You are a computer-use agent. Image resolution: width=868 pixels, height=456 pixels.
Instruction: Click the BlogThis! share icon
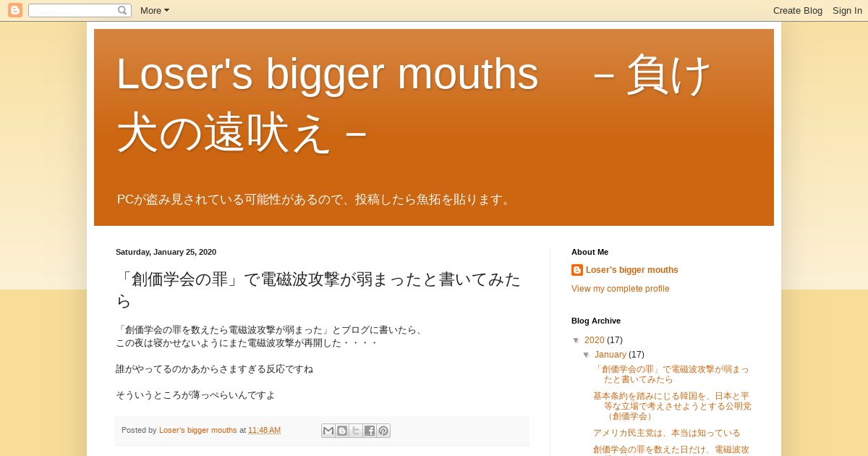[x=342, y=431]
